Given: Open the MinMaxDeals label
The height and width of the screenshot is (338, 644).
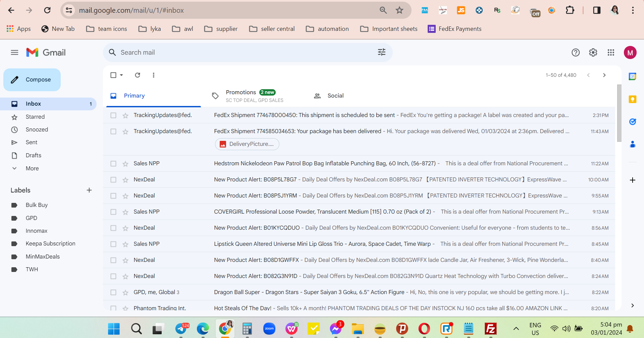Looking at the screenshot, I should point(43,257).
